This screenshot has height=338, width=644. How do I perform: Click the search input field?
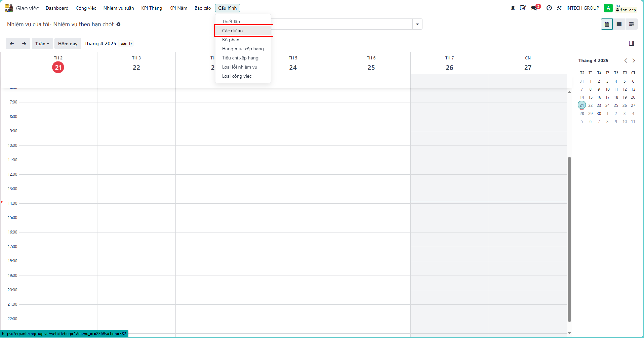341,24
